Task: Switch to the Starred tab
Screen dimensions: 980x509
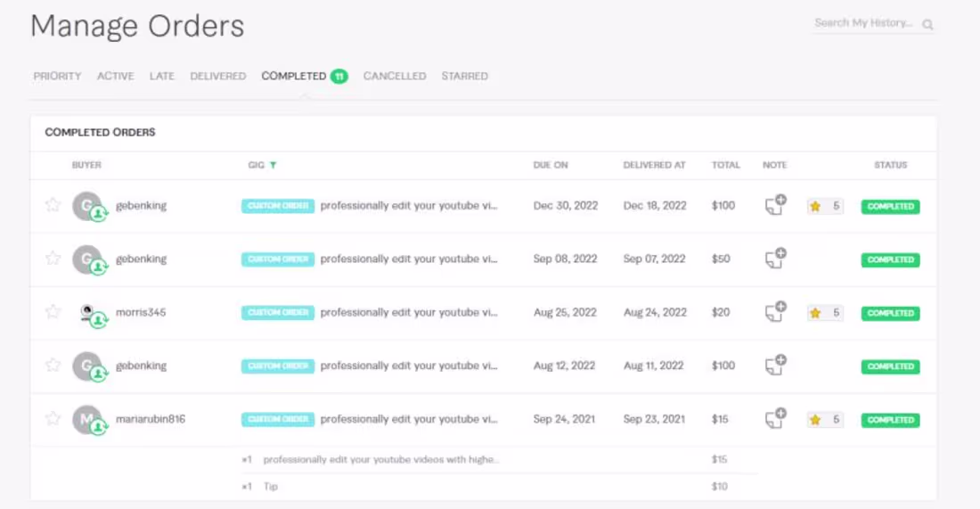Action: (464, 77)
